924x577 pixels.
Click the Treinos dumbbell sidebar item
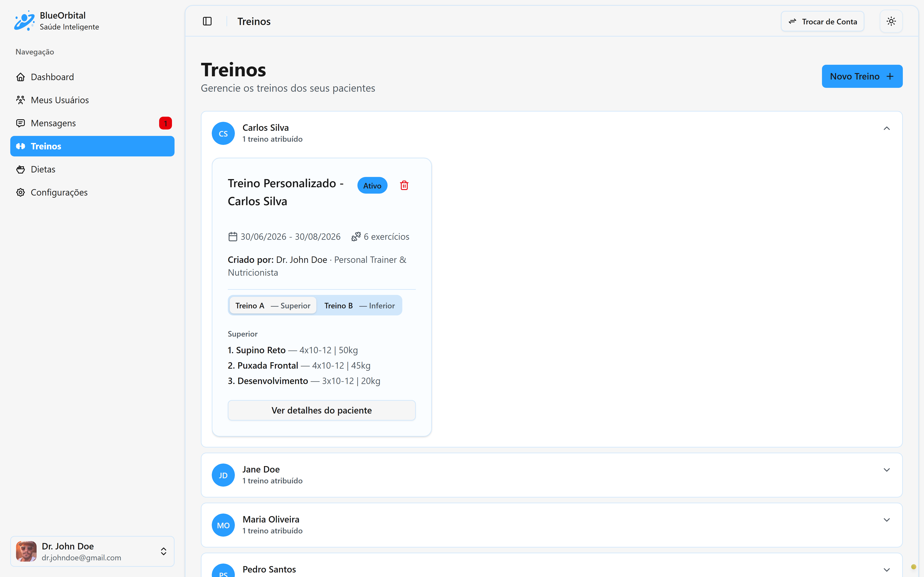(x=92, y=146)
